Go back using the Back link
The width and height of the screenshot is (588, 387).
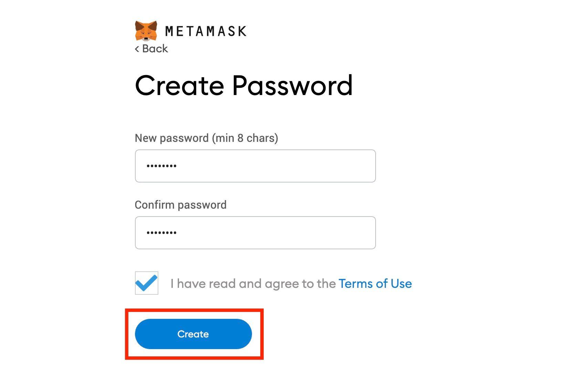coord(151,49)
